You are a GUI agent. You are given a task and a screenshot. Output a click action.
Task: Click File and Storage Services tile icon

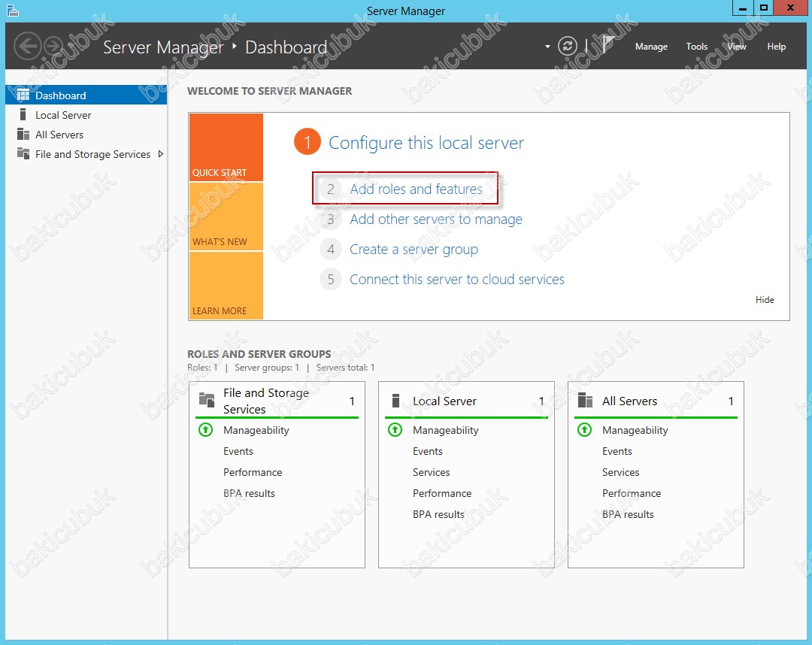[x=207, y=400]
